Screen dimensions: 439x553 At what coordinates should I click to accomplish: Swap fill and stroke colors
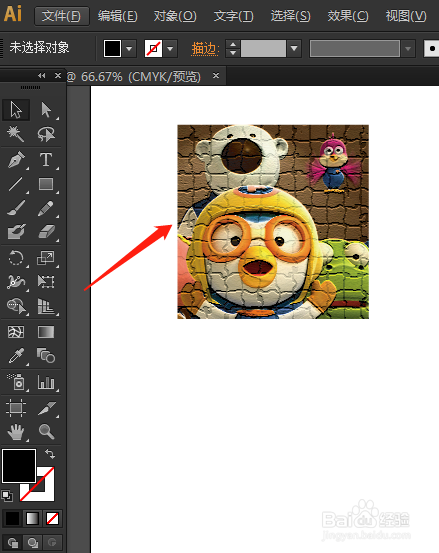(50, 454)
